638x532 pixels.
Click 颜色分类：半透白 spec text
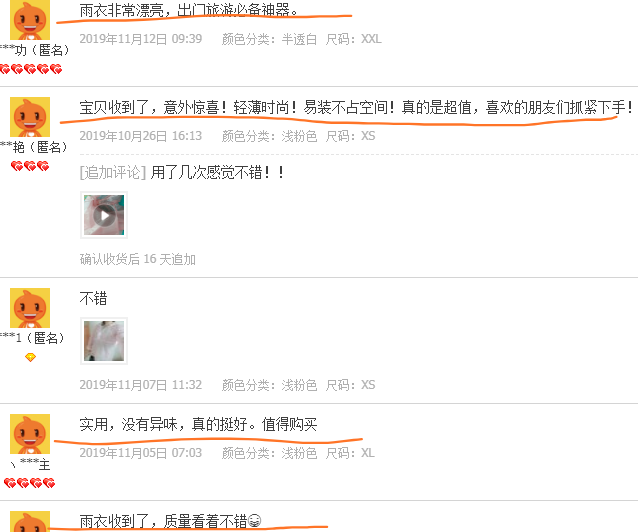(269, 39)
